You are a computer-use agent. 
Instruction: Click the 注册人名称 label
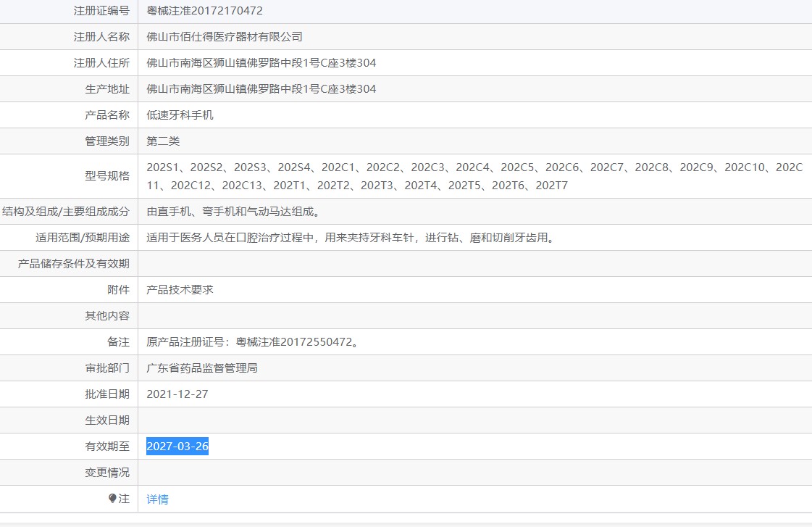[101, 37]
